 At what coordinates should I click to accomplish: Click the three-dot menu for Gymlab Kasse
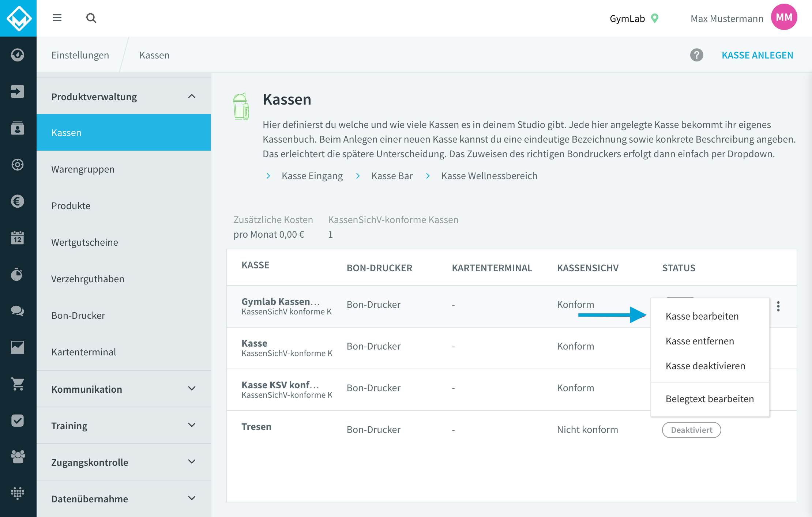778,306
